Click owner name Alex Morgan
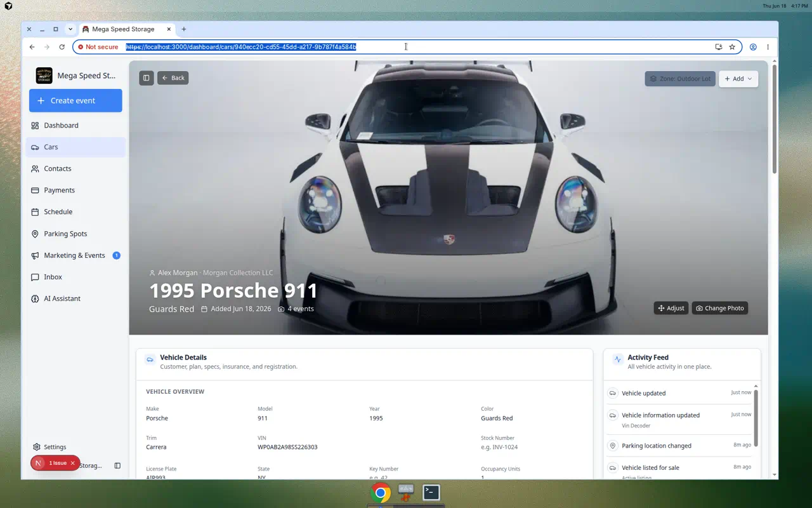Viewport: 812px width, 508px height. coord(178,273)
